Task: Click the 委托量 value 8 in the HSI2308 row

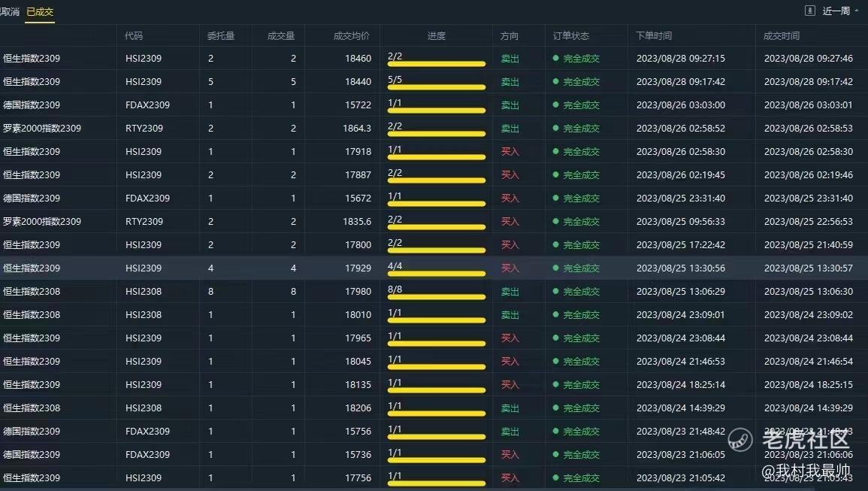Action: 210,291
